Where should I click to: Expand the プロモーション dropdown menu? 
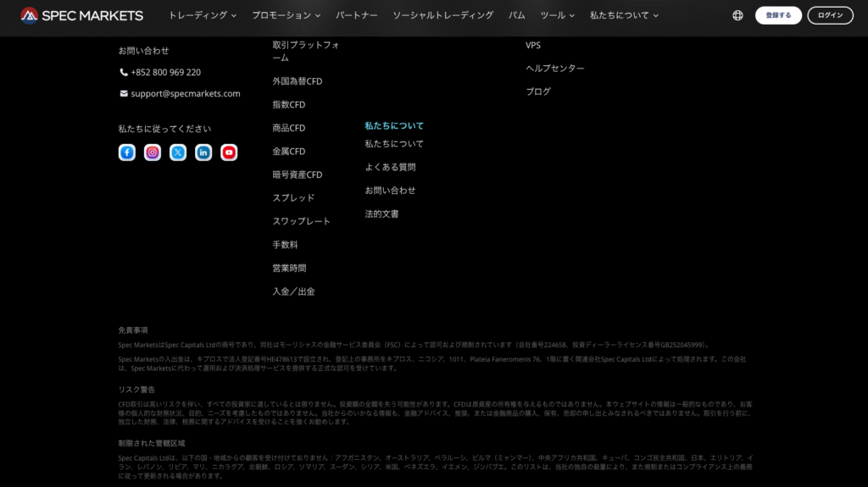click(x=287, y=15)
